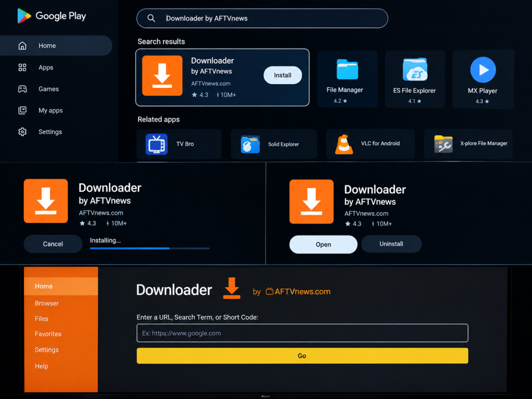Install the Downloader app

283,75
